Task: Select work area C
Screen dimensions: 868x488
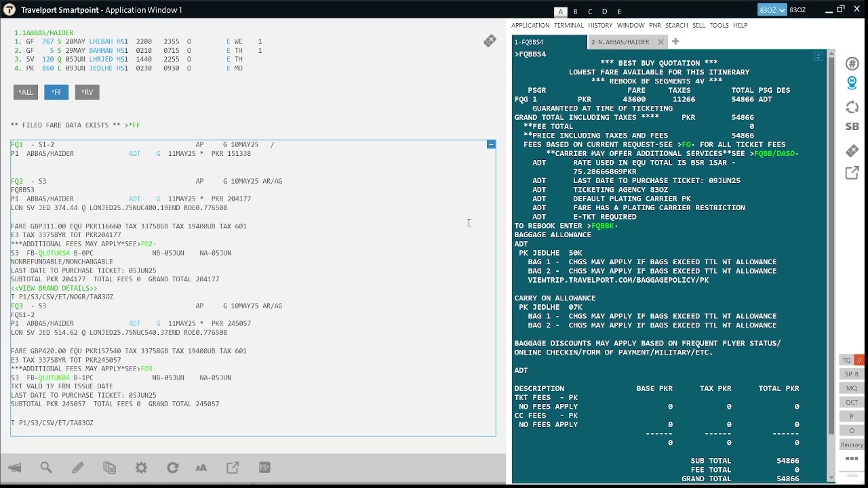Action: point(590,12)
